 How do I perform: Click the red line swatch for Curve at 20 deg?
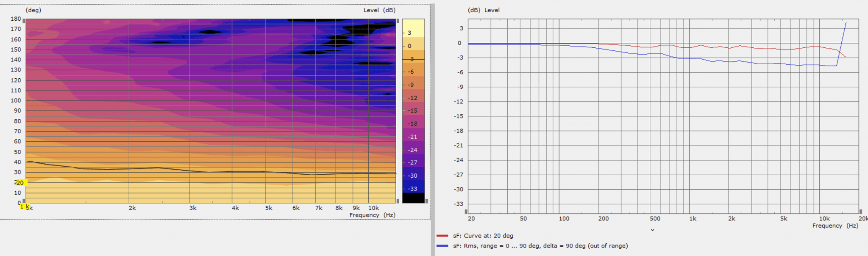pos(442,236)
